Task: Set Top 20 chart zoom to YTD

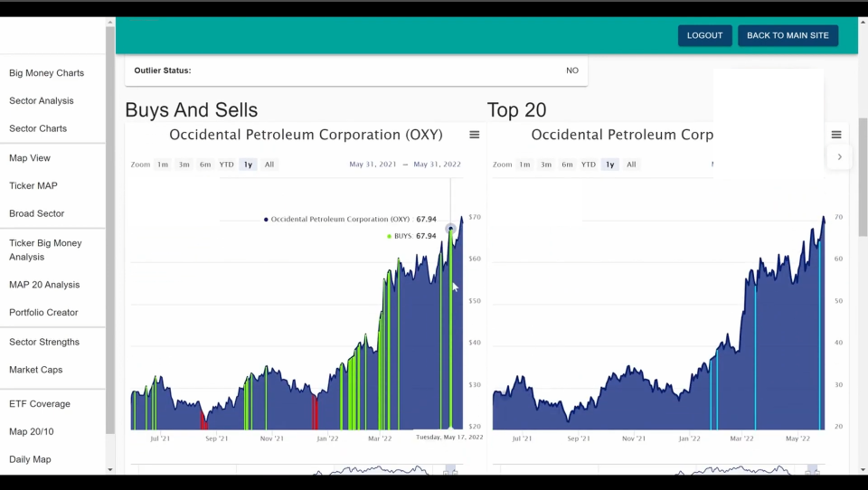Action: [x=589, y=165]
